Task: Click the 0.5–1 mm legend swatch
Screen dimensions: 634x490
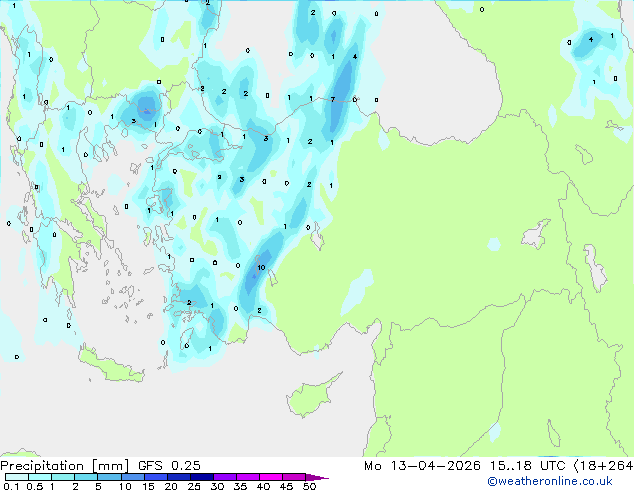Action: [40, 477]
